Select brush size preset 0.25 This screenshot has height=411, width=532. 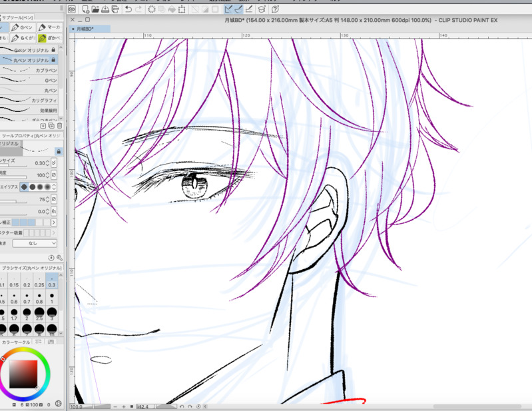point(39,282)
